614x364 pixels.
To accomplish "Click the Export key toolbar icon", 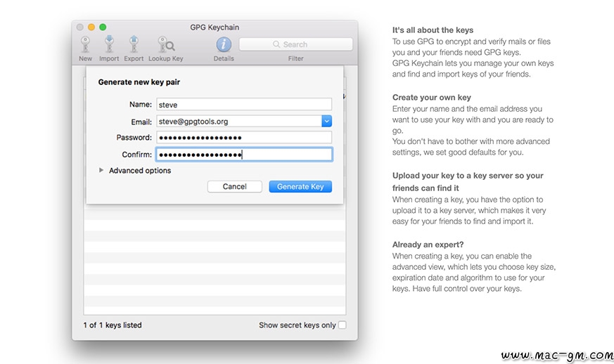I will coord(134,44).
